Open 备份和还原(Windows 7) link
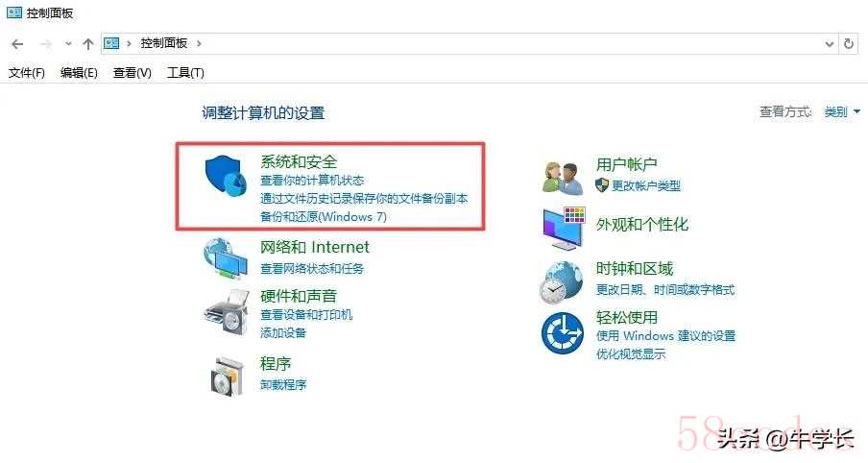This screenshot has width=868, height=463. [x=324, y=216]
